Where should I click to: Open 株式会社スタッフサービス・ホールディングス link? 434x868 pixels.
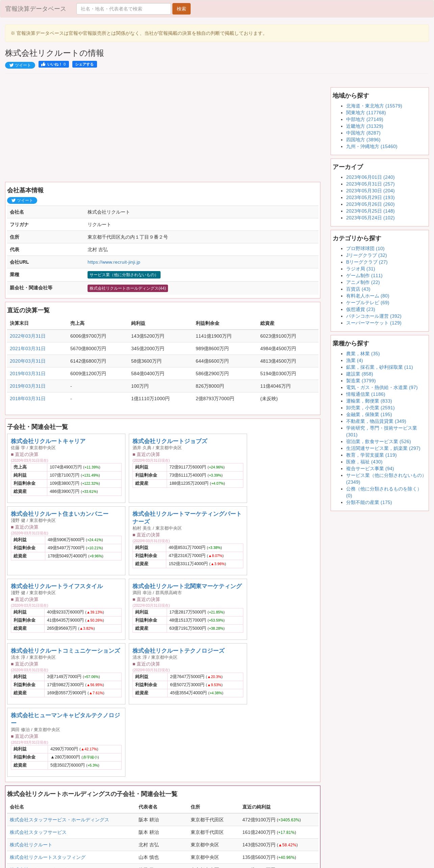click(59, 820)
